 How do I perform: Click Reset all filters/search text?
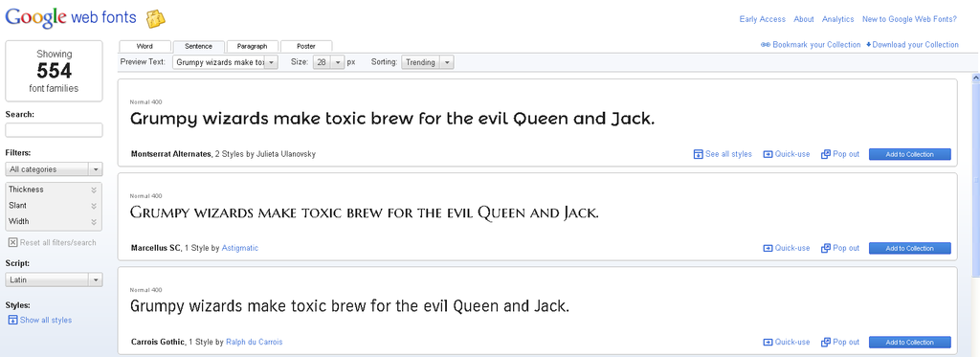(58, 242)
